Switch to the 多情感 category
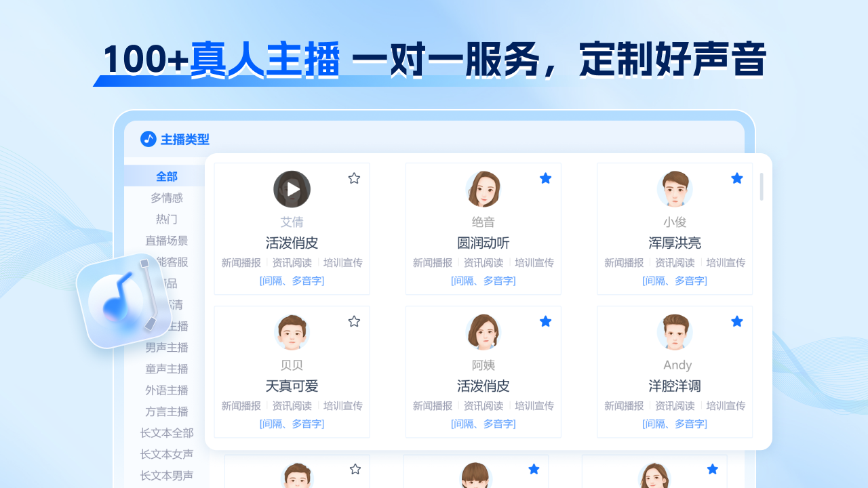This screenshot has width=868, height=488. (x=165, y=197)
